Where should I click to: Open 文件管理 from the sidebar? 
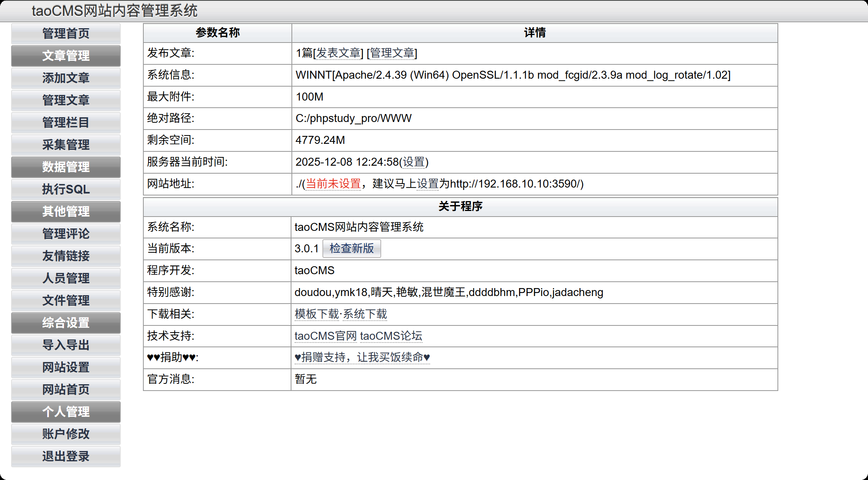tap(66, 300)
